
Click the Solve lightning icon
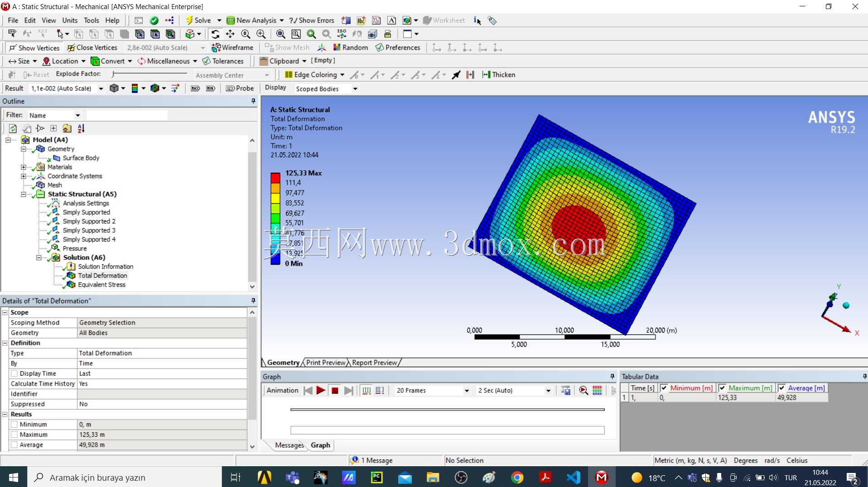pyautogui.click(x=189, y=20)
